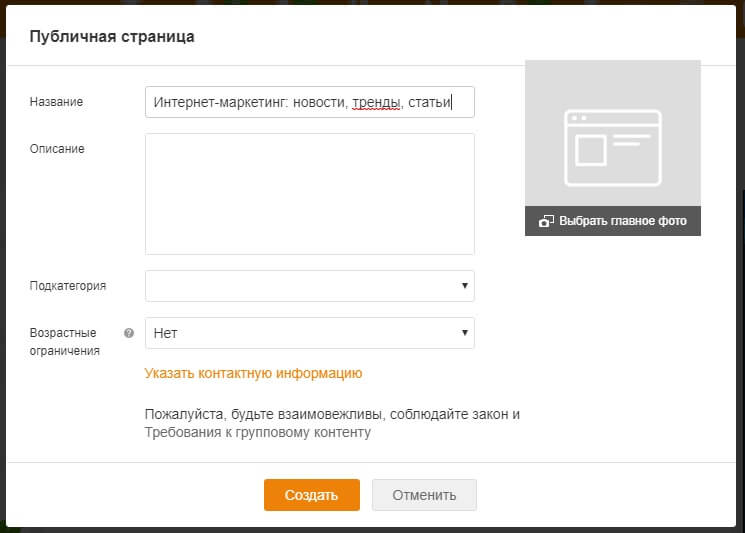Click the Выбрать главное фото button text
The image size is (745, 533).
622,221
